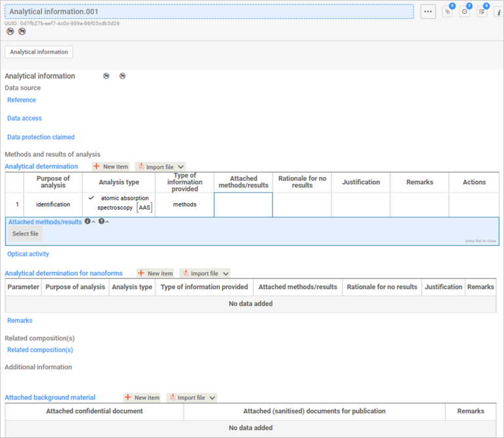Click the right flag icon beside the Analytical information heading
This screenshot has width=504, height=438.
click(x=123, y=76)
